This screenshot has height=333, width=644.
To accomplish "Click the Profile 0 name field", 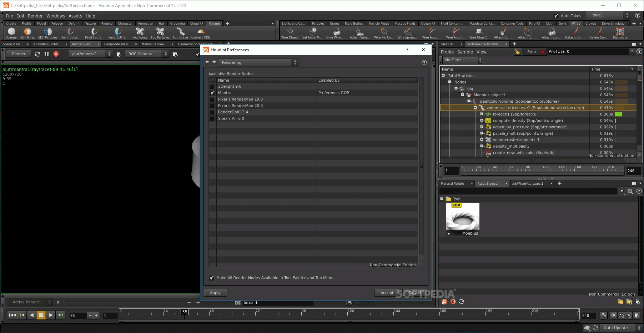I will tap(588, 52).
